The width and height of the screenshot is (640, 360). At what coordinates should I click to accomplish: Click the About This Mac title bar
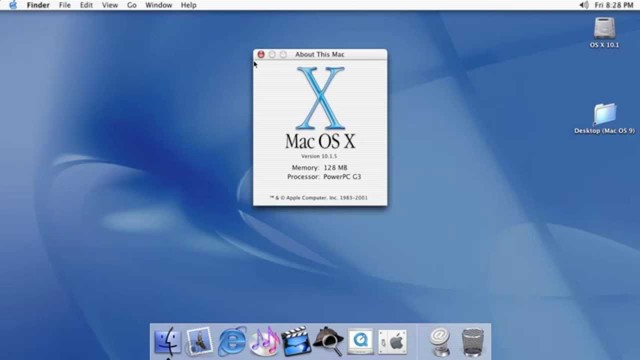pos(320,54)
